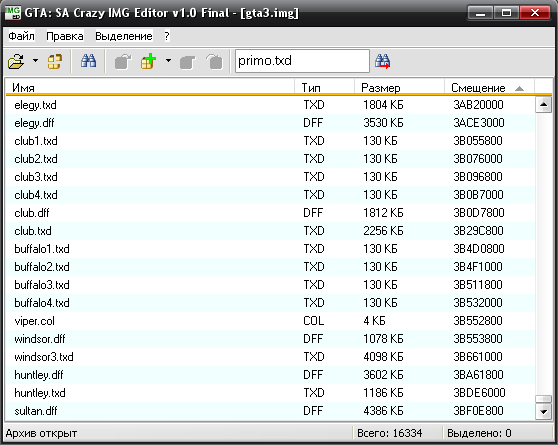Click the add file green plus icon
Image resolution: width=558 pixels, height=445 pixels.
149,61
